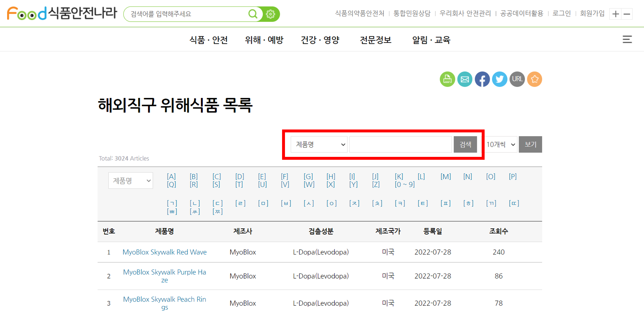Open search settings via the gear icon
The width and height of the screenshot is (644, 316).
270,14
